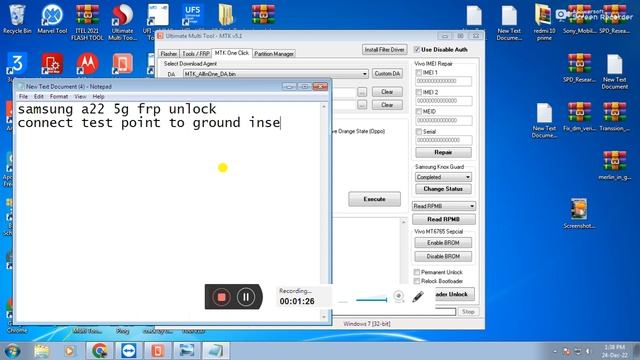Open the Screenshot image file on desktop
The height and width of the screenshot is (360, 640).
pos(579,213)
